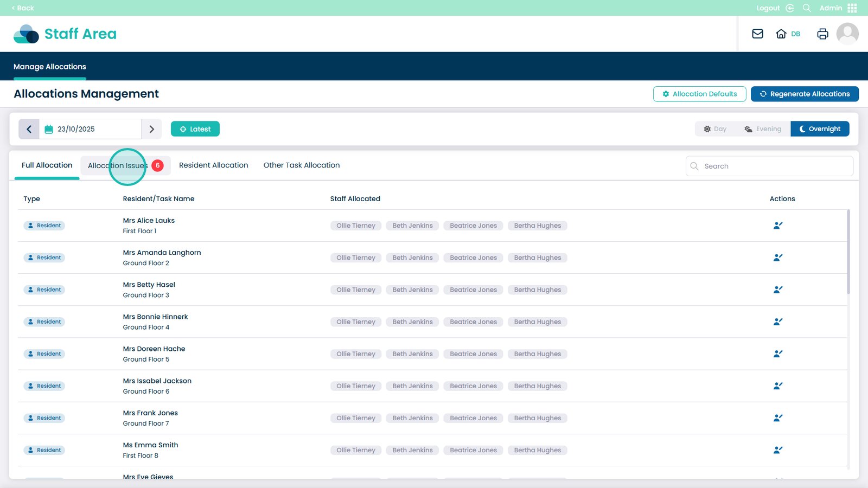Switch to the Evening shift

[763, 129]
